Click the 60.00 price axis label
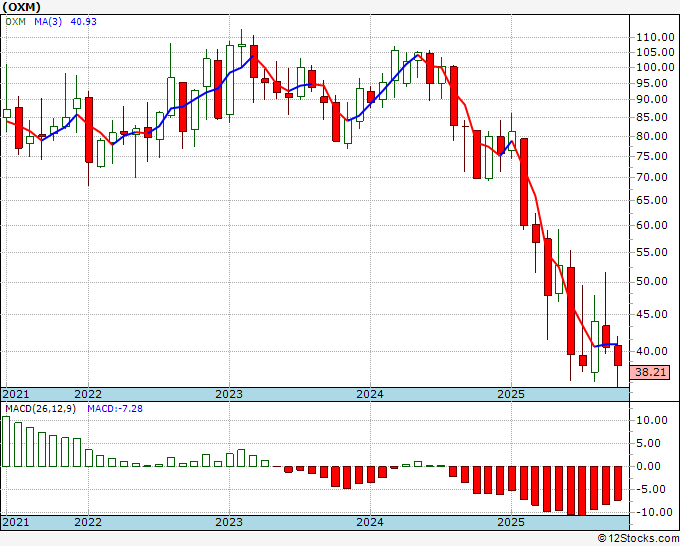The height and width of the screenshot is (546, 680). point(651,225)
